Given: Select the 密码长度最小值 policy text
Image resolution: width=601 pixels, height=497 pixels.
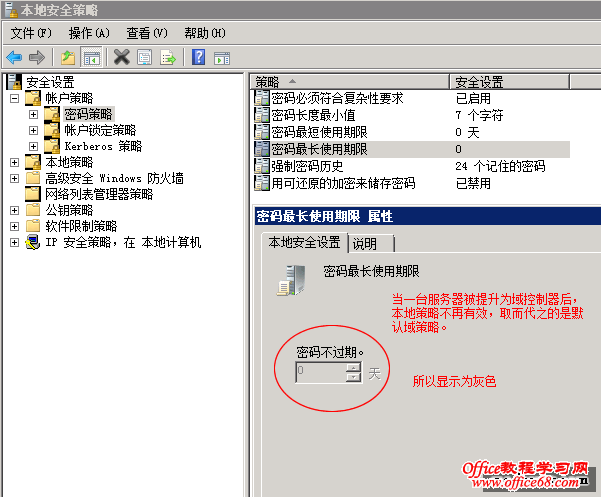Looking at the screenshot, I should [313, 115].
